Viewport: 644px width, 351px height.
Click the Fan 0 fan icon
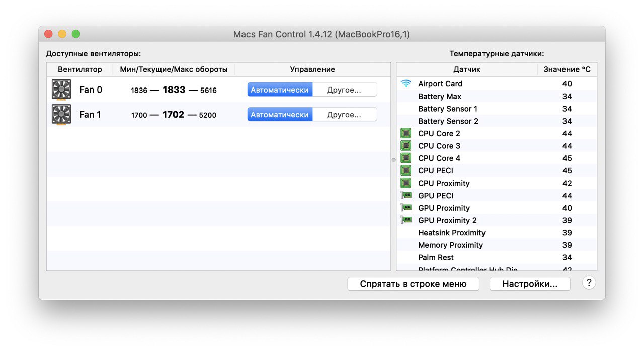(61, 90)
